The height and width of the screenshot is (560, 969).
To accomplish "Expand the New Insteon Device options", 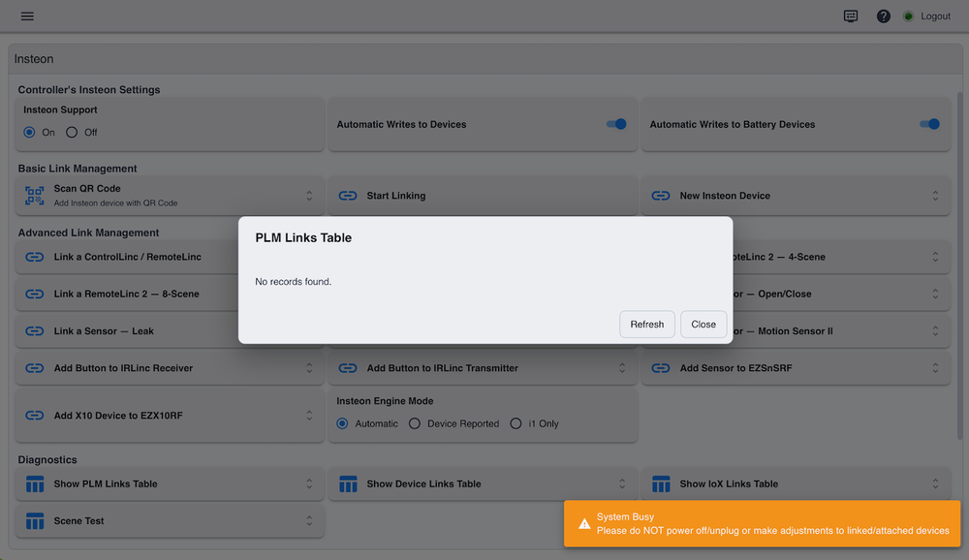I will (936, 196).
